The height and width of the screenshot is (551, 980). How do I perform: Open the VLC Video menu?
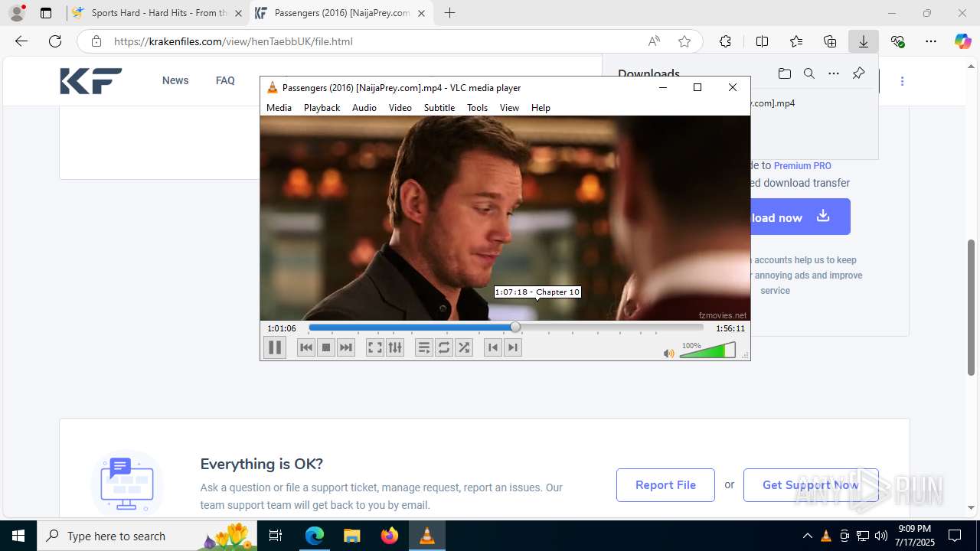[400, 108]
